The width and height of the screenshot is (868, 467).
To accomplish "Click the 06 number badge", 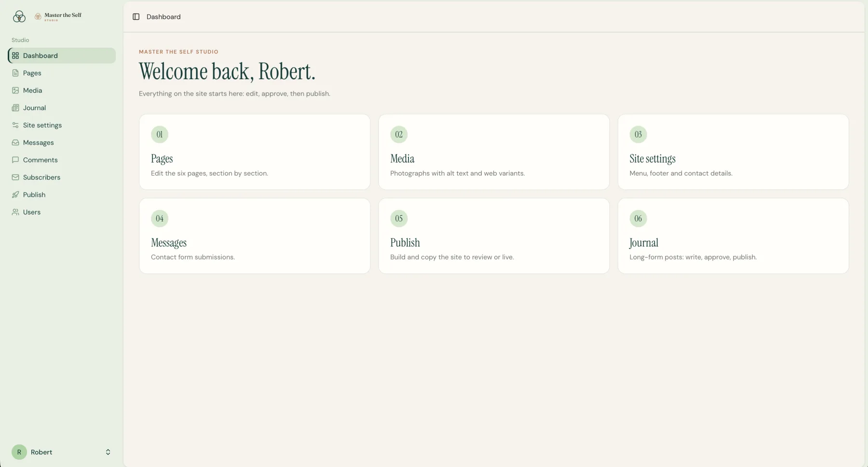I will [x=638, y=219].
